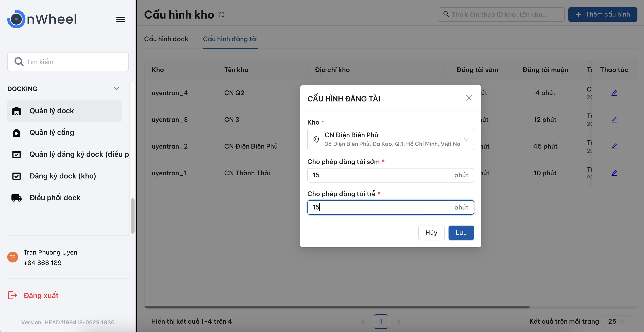The height and width of the screenshot is (332, 644).
Task: Click the sidebar vertical scrollbar
Action: (x=133, y=216)
